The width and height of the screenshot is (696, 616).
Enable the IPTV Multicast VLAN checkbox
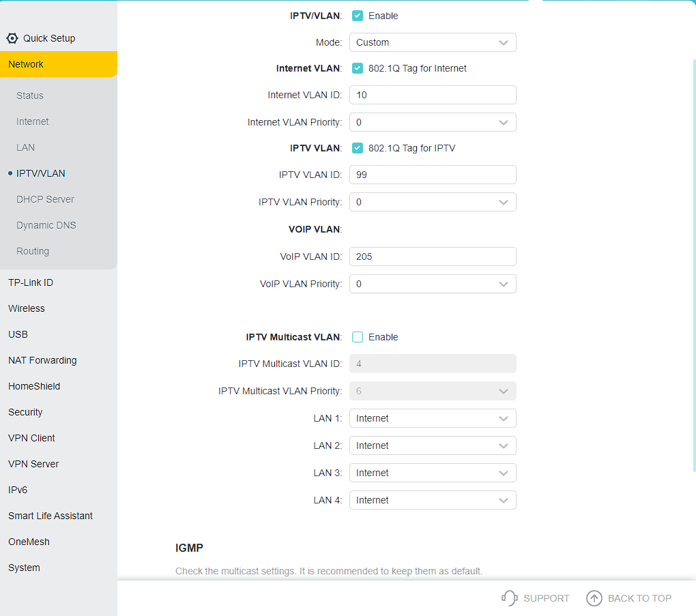click(x=358, y=337)
